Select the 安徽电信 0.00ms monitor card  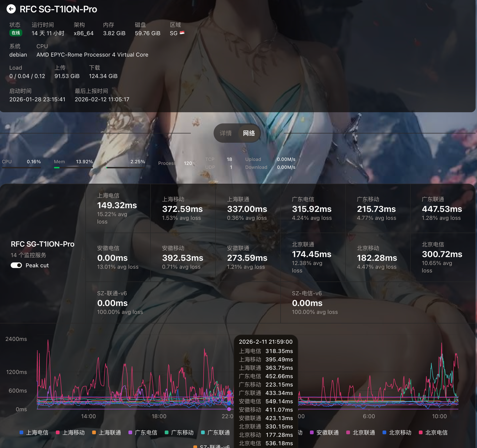tap(118, 257)
